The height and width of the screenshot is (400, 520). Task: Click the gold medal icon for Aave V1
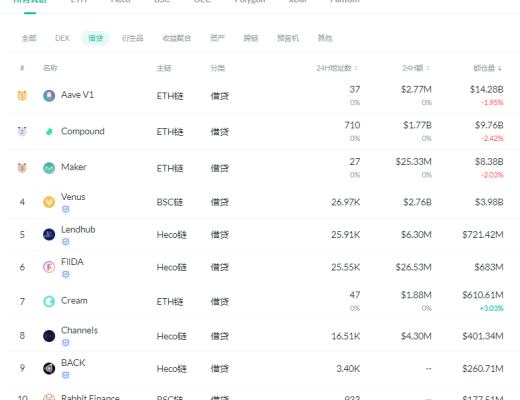click(x=22, y=96)
